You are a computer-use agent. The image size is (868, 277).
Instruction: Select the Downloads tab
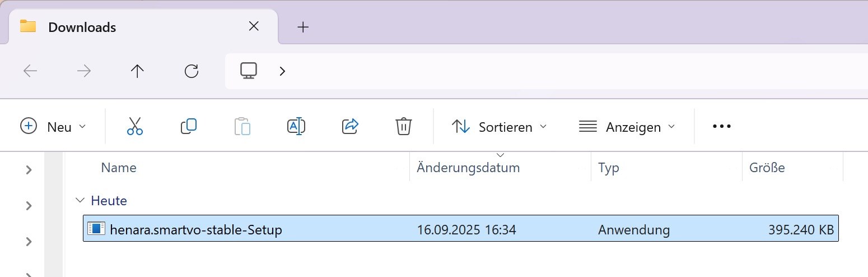[x=82, y=27]
